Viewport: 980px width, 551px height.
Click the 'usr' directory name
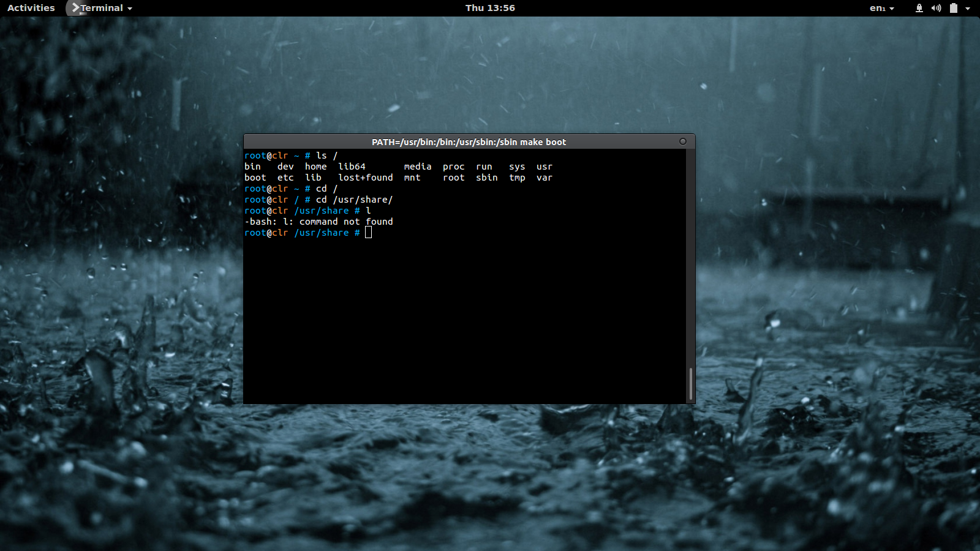(x=545, y=167)
